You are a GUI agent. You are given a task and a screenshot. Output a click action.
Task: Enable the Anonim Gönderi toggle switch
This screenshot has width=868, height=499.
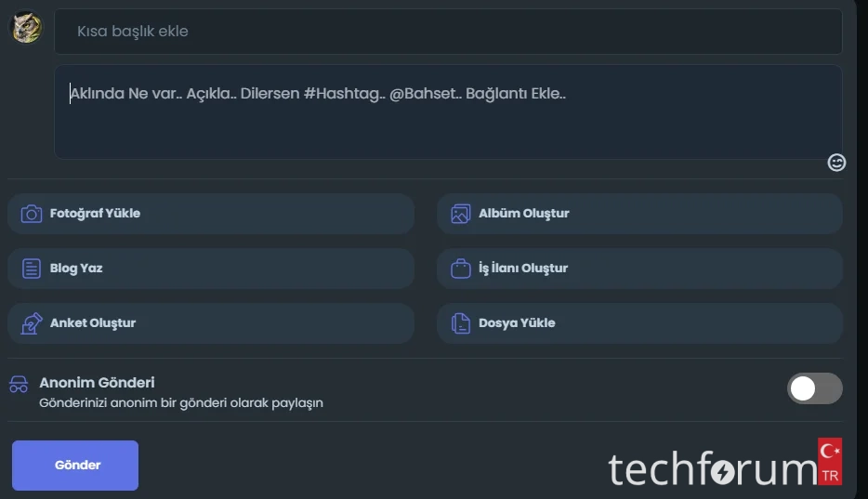pyautogui.click(x=814, y=388)
